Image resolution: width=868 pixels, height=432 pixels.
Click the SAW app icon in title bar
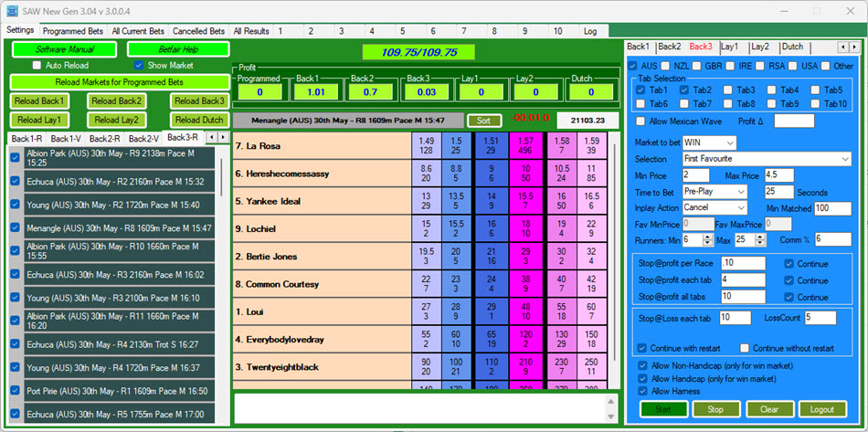[x=10, y=10]
